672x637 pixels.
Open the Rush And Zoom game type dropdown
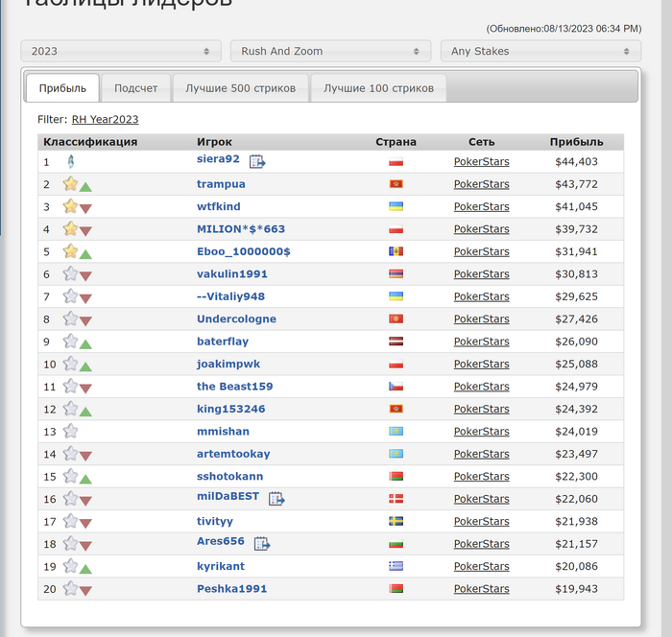(x=330, y=51)
